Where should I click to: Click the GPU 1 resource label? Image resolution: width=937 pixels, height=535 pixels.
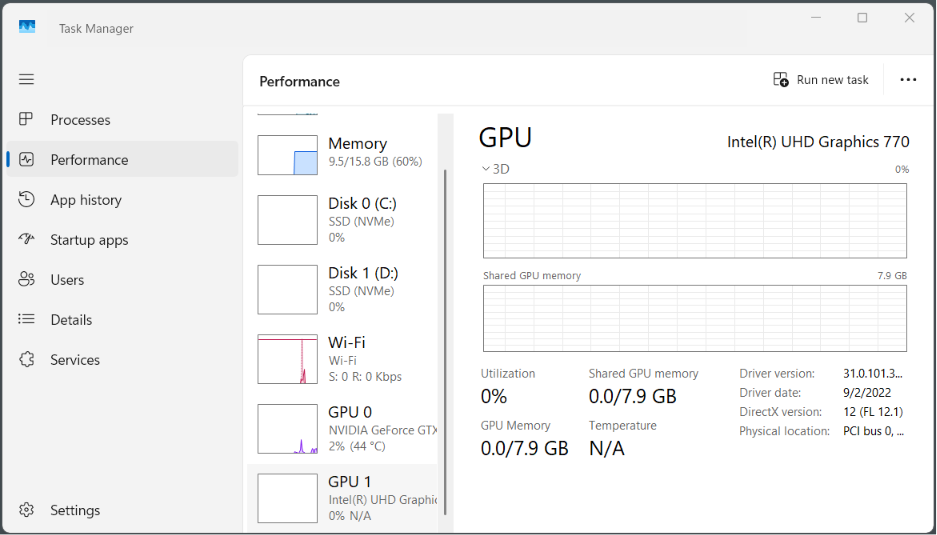(350, 482)
